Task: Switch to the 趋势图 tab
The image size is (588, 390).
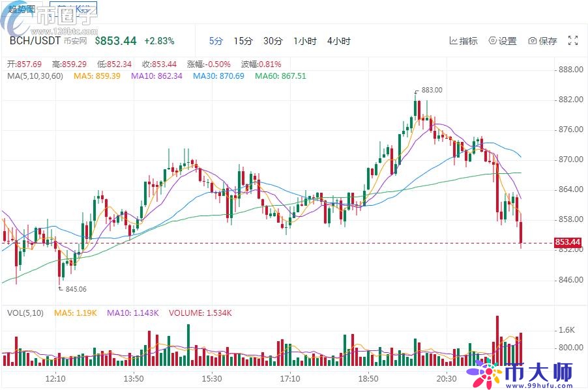Action: click(x=22, y=9)
